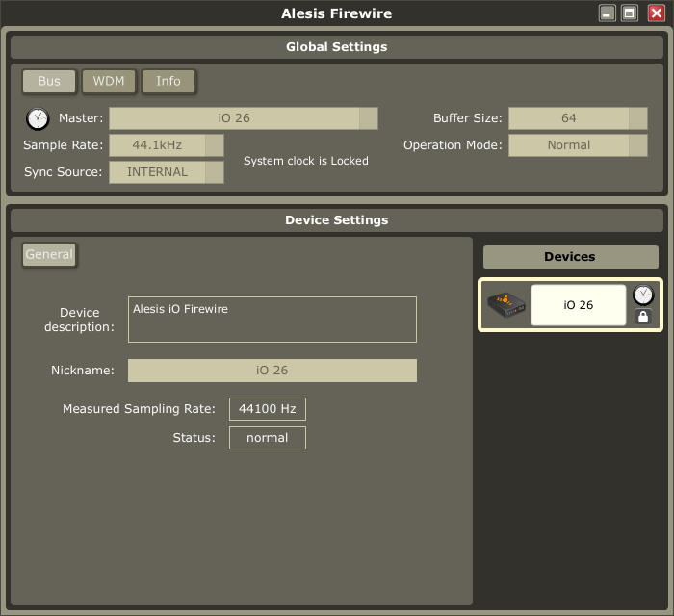Click the Status box showing normal
The image size is (674, 616).
[268, 438]
